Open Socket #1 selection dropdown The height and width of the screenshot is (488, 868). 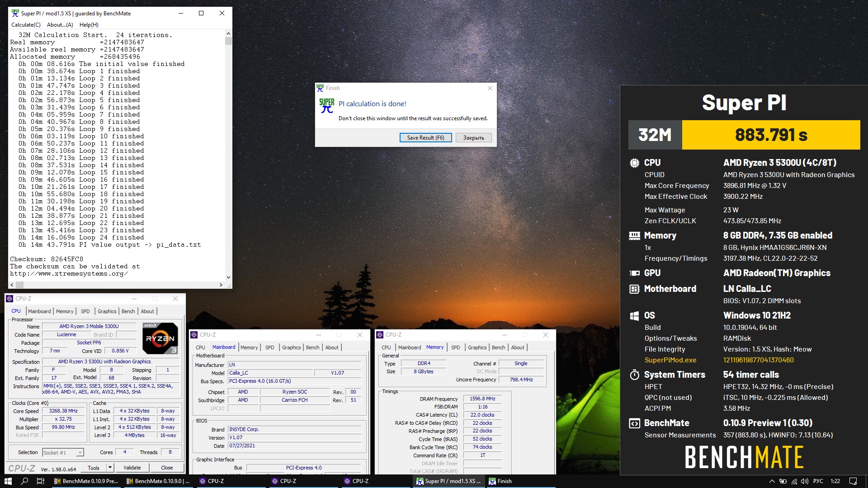(63, 452)
